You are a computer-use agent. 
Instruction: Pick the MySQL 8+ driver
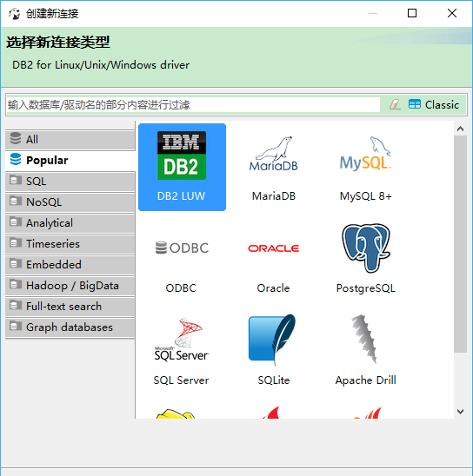365,167
